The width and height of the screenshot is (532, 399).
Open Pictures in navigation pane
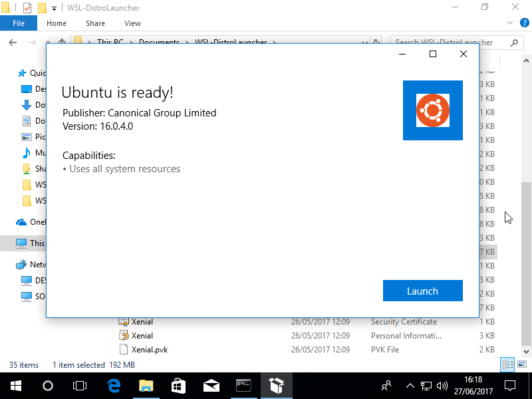34,137
